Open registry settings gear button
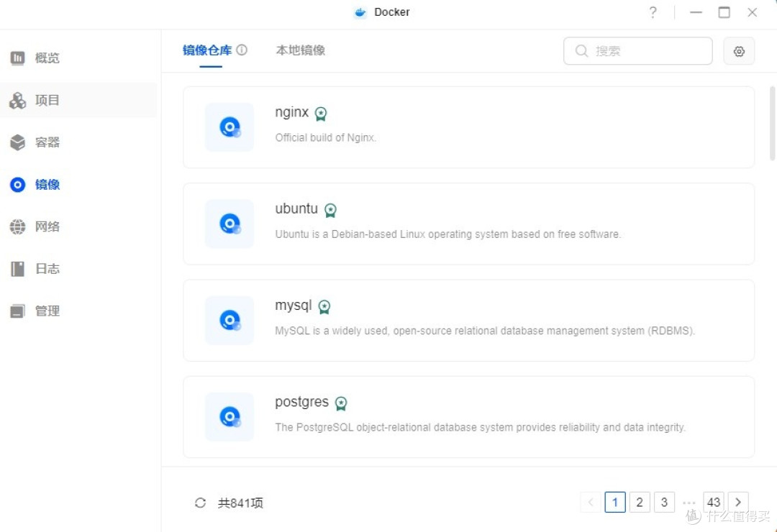Screen dimensions: 777x532 [739, 51]
